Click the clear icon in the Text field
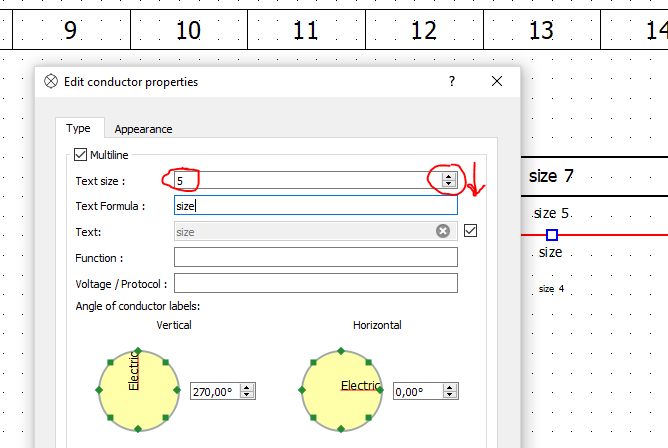This screenshot has height=448, width=668. (x=443, y=231)
